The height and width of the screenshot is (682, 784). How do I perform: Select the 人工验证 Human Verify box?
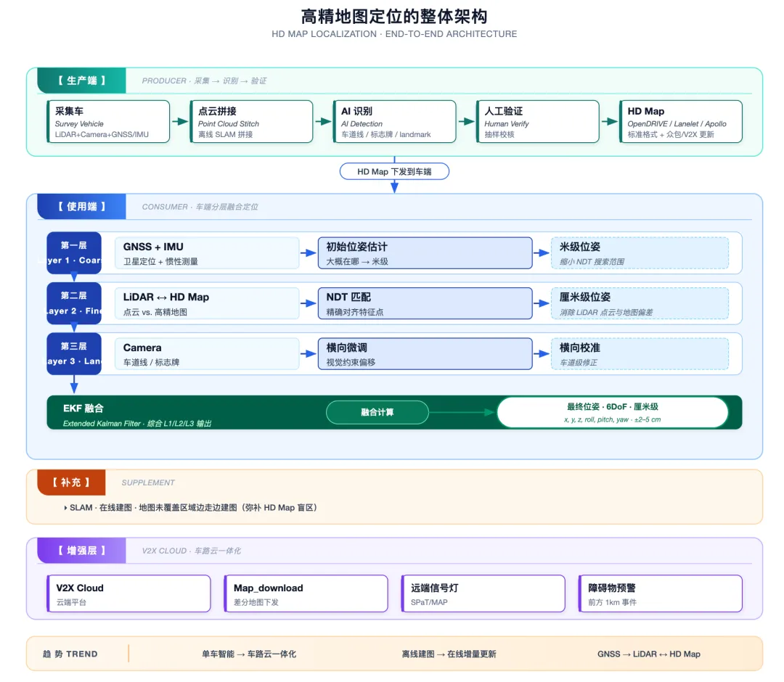(537, 121)
